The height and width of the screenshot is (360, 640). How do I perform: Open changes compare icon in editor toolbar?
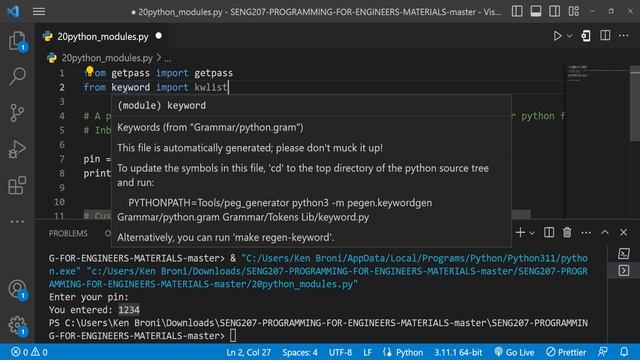[586, 36]
